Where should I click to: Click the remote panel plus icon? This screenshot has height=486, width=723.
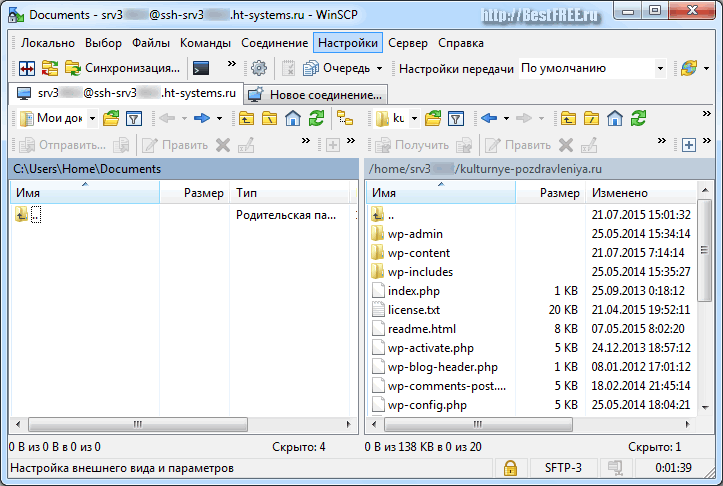click(x=689, y=145)
